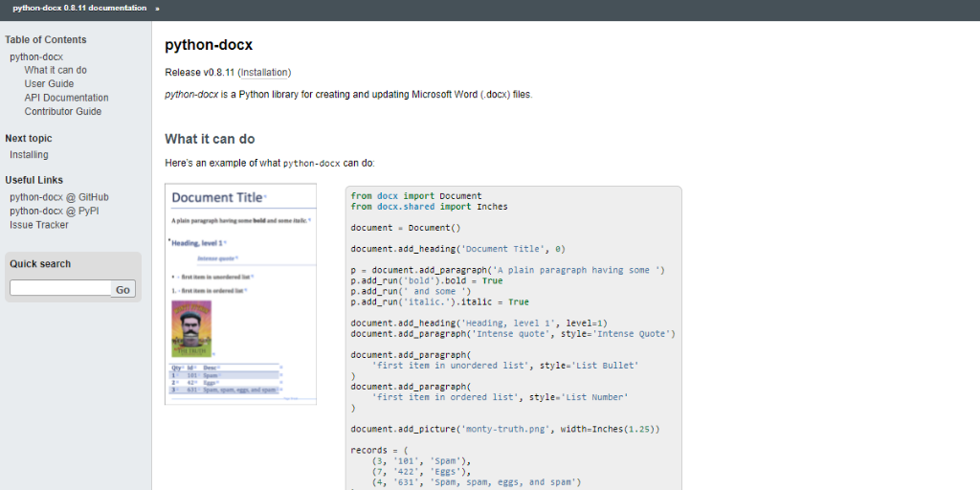
Task: Open python-docx @ GitHub link
Action: click(59, 197)
